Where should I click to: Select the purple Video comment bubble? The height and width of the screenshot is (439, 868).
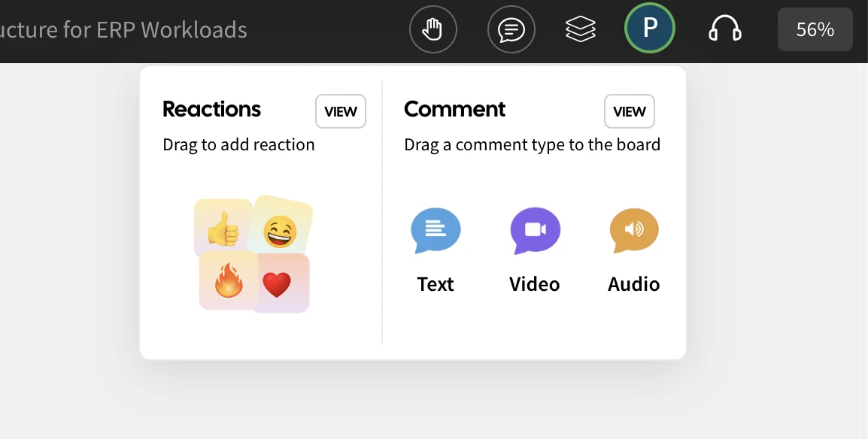tap(535, 231)
